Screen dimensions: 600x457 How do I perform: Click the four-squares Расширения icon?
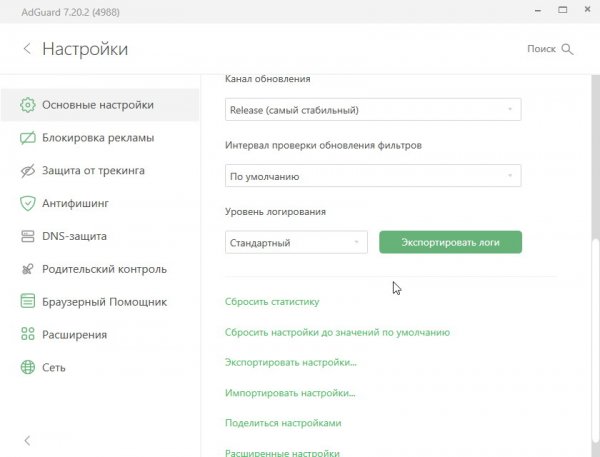28,334
